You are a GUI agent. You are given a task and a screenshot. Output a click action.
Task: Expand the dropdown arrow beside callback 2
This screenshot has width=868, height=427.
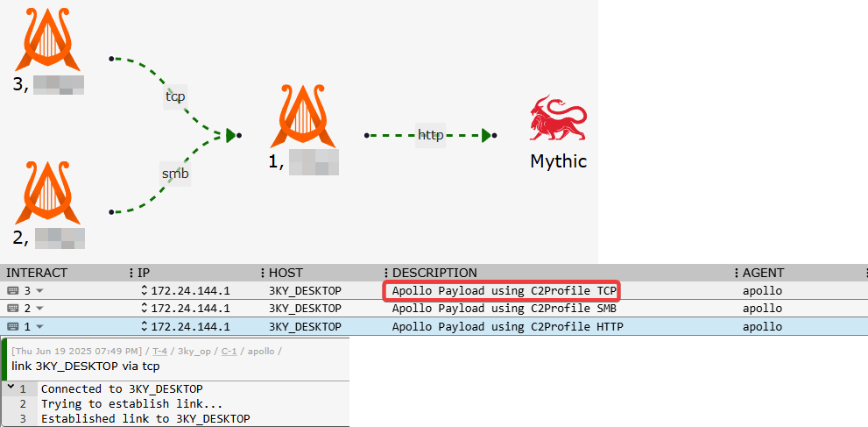coord(39,309)
